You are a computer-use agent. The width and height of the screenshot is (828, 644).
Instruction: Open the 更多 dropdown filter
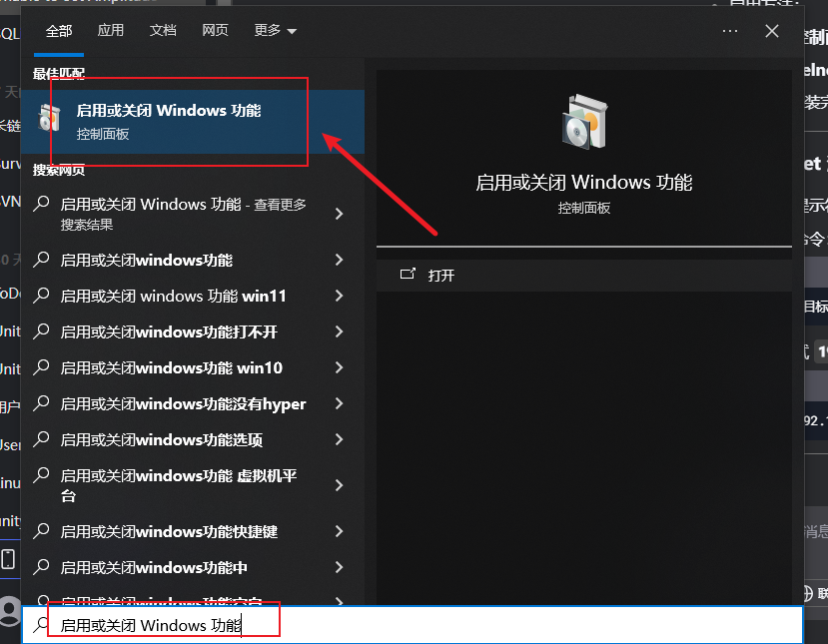click(275, 31)
